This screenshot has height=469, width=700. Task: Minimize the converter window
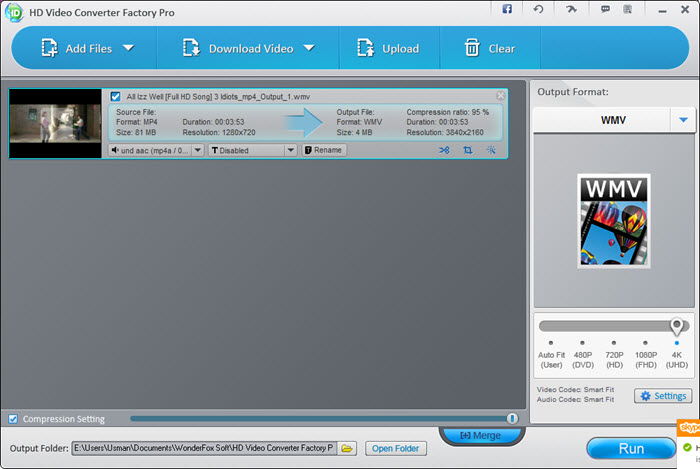[662, 10]
